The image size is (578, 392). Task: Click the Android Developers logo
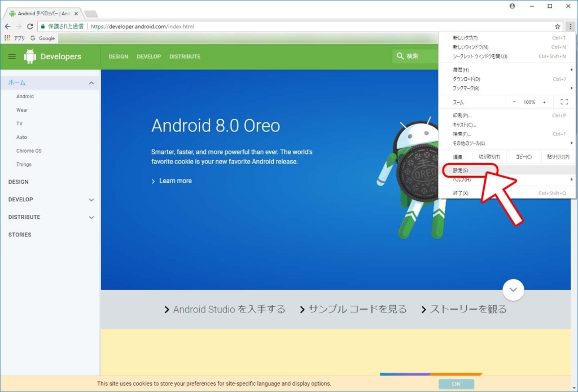point(52,56)
